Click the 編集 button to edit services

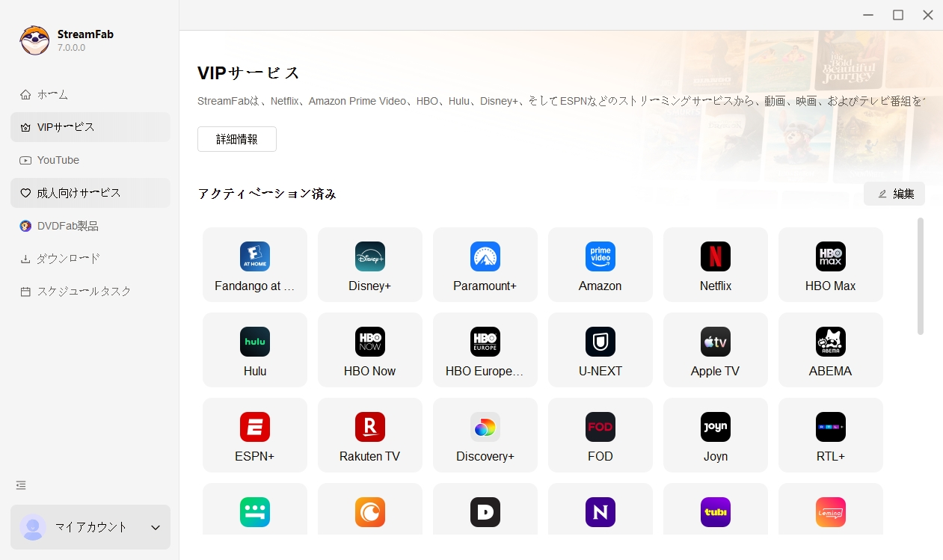[894, 193]
